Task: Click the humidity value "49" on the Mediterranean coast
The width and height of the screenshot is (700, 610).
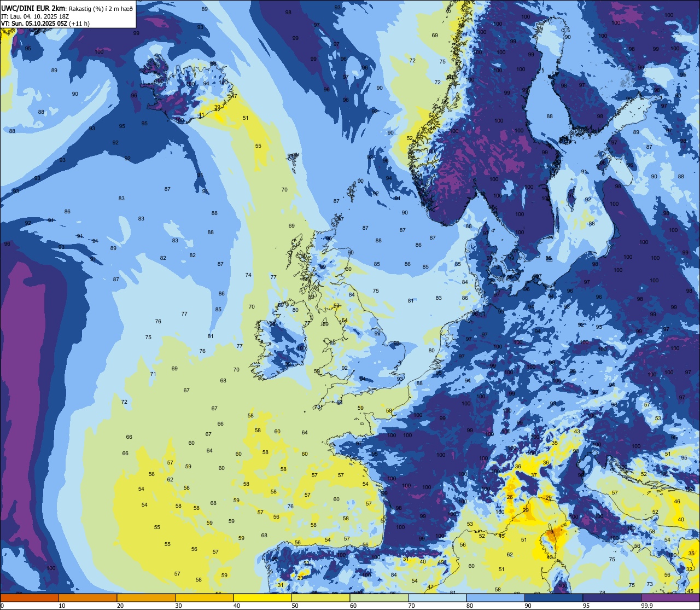Action: tap(441, 562)
